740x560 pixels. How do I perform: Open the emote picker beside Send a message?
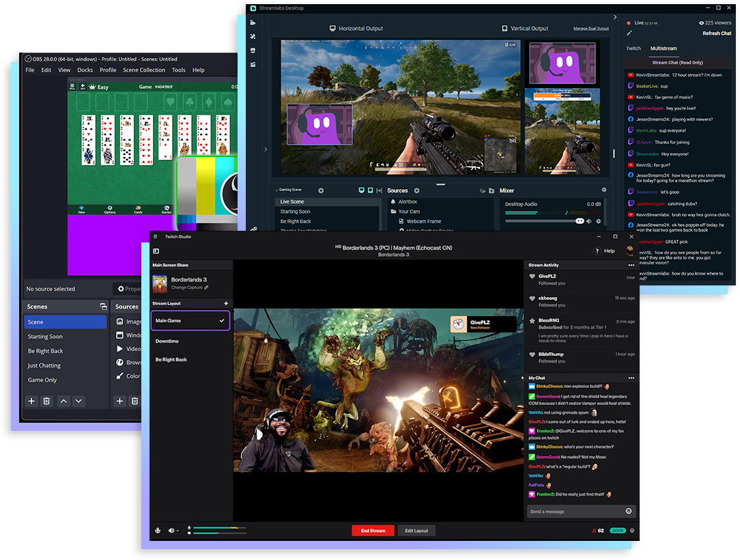629,511
